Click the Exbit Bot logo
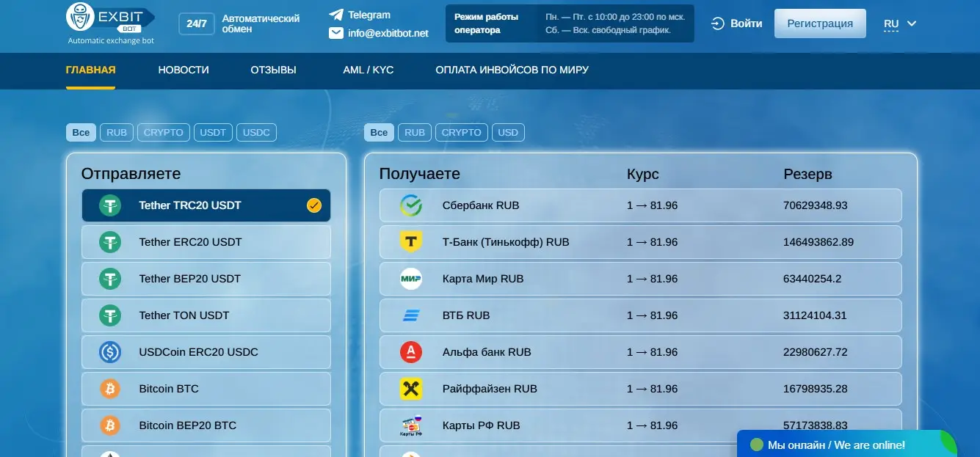The height and width of the screenshot is (457, 980). (x=110, y=22)
